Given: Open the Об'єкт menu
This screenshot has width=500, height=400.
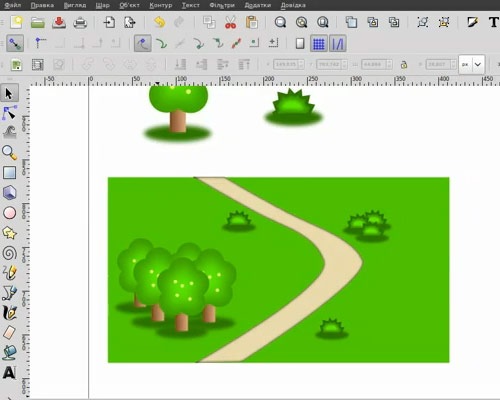Looking at the screenshot, I should pyautogui.click(x=129, y=5).
